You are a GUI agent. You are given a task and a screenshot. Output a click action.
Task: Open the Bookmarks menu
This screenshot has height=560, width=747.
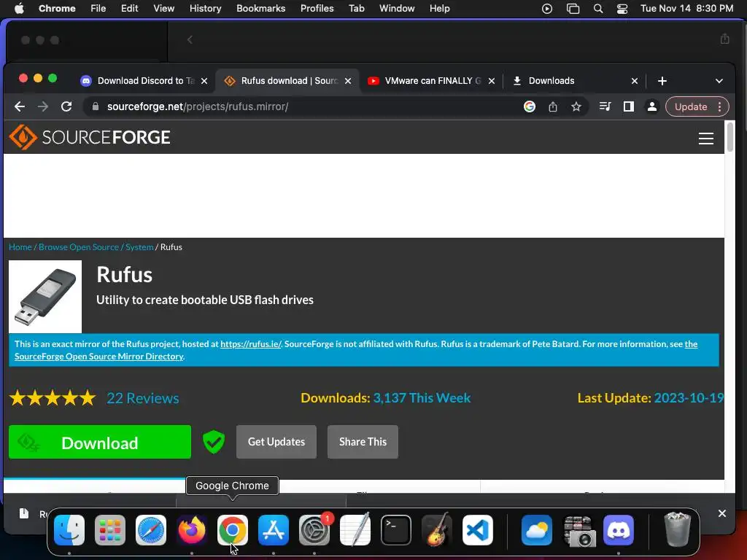[260, 9]
